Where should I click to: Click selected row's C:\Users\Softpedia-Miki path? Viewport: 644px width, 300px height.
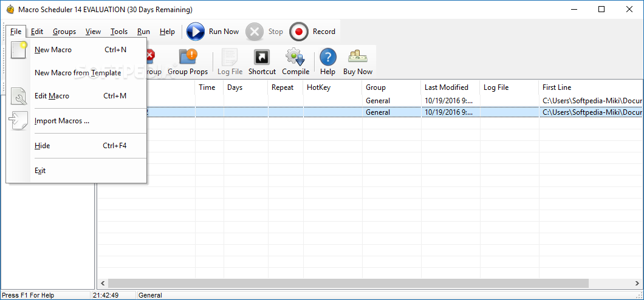click(x=592, y=112)
